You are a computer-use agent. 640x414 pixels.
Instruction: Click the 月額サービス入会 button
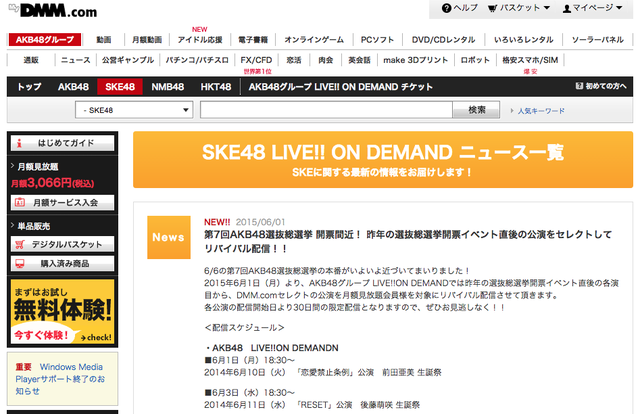(62, 202)
